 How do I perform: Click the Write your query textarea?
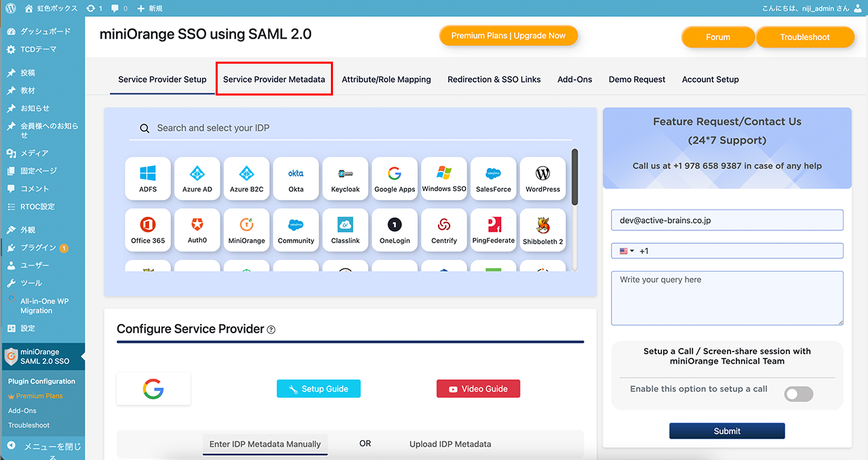[x=727, y=298]
